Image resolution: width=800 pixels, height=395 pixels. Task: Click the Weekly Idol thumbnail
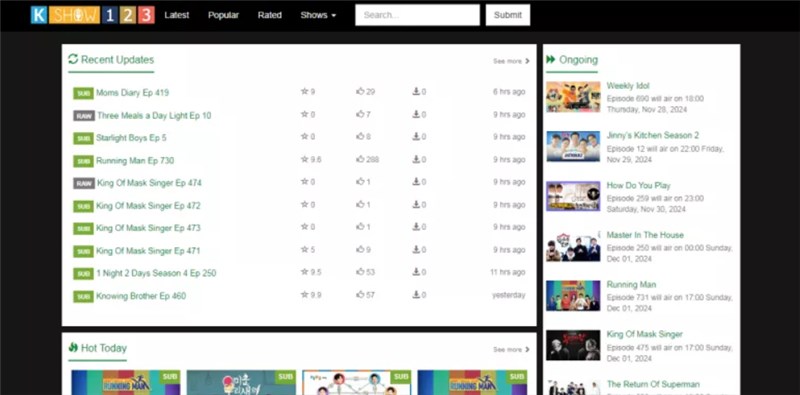[573, 96]
